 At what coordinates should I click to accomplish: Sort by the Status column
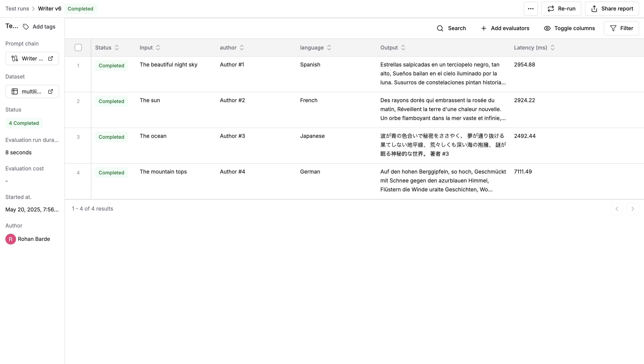(x=117, y=48)
